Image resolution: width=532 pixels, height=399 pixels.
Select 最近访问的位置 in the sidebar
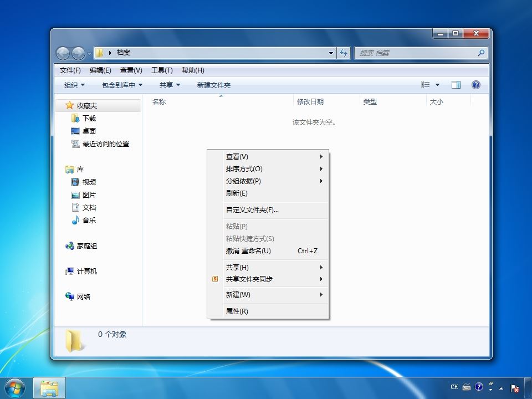(x=105, y=144)
